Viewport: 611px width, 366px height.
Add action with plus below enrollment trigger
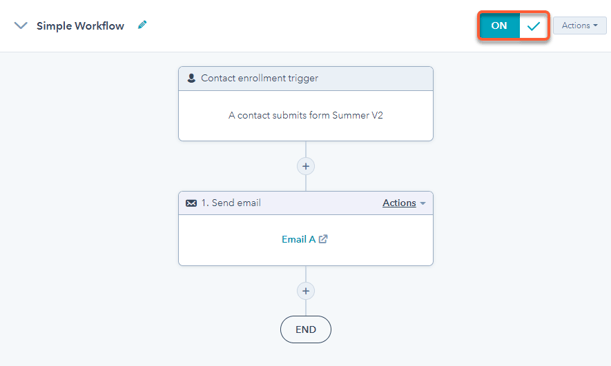[x=306, y=166]
